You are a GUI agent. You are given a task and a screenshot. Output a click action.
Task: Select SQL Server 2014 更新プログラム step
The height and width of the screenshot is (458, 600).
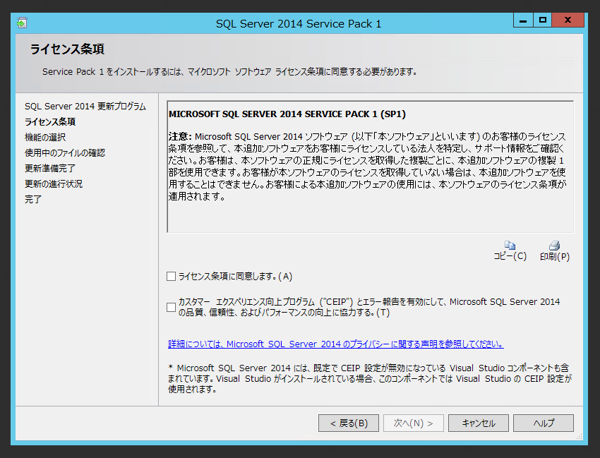85,106
